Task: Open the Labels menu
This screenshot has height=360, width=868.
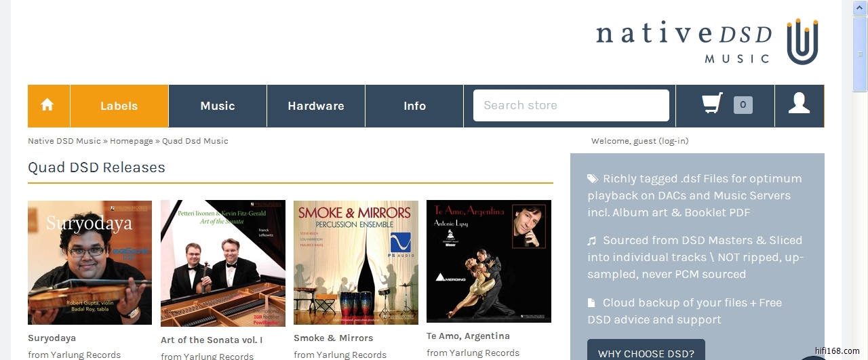Action: (119, 106)
